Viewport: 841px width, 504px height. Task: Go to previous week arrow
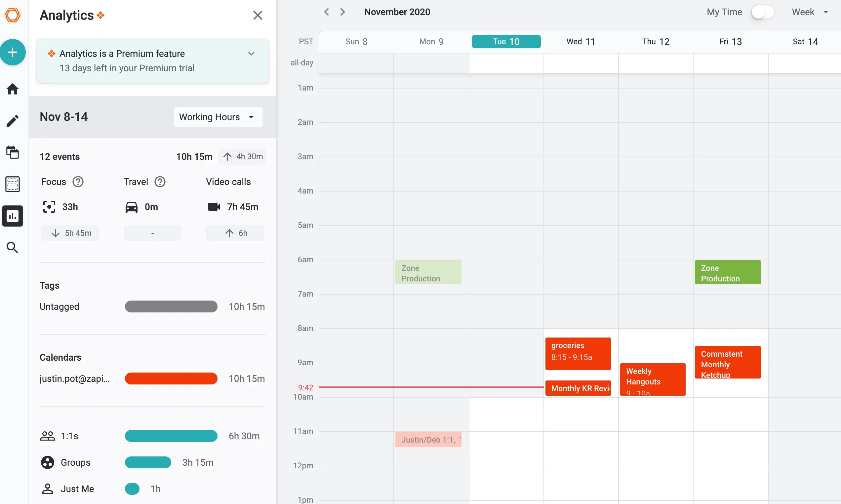(x=326, y=12)
